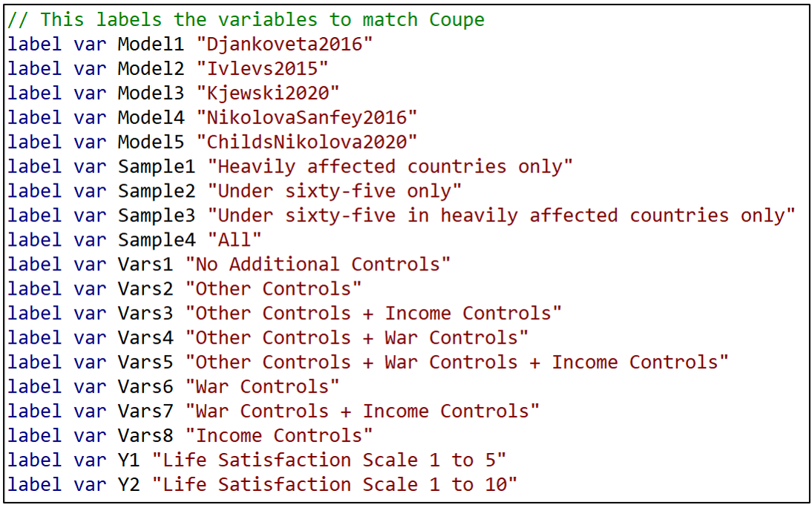Click "Other Controls + Income Controls" text
Screen dimensions: 812x505
[x=373, y=313]
